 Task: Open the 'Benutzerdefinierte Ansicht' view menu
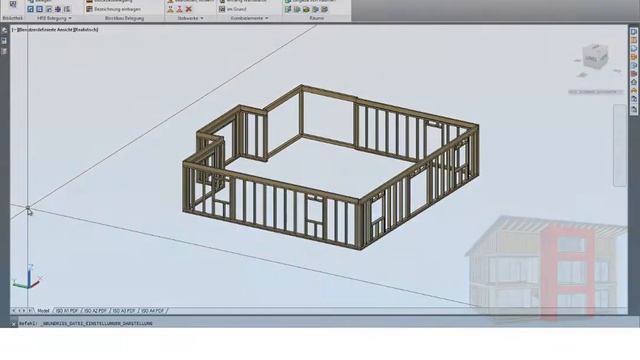(44, 29)
